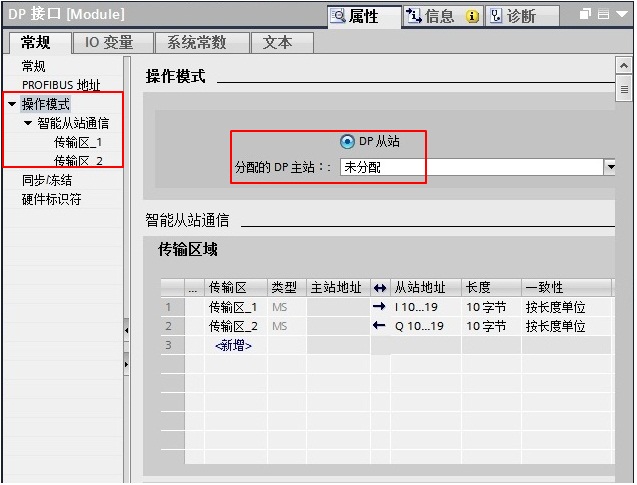Switch to the 属性 properties tab

364,17
